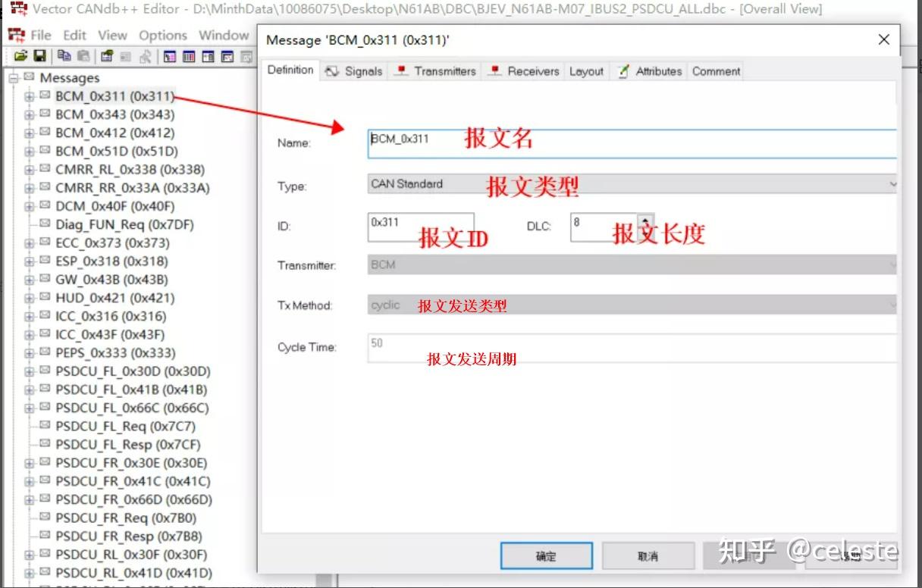Select the Definition tab
The height and width of the screenshot is (588, 922).
(290, 70)
